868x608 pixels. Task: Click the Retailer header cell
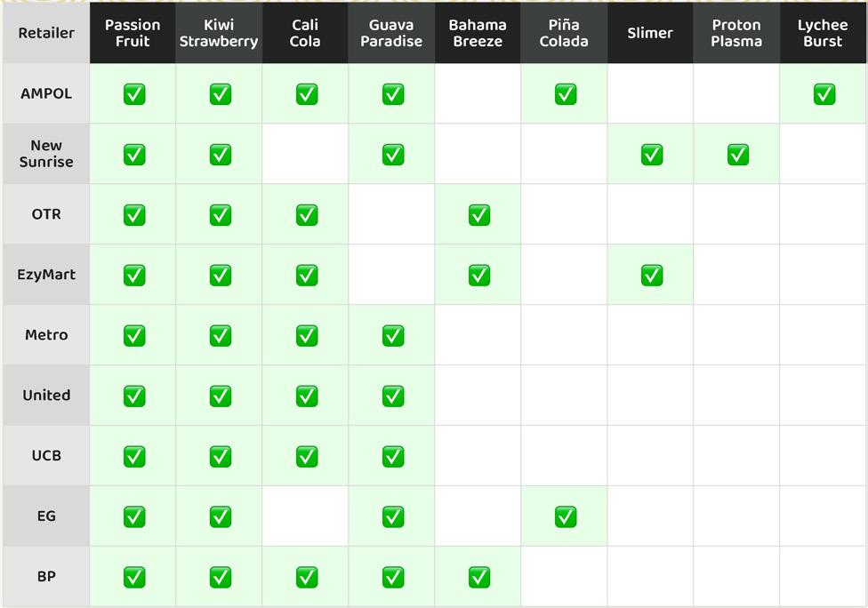(x=46, y=33)
